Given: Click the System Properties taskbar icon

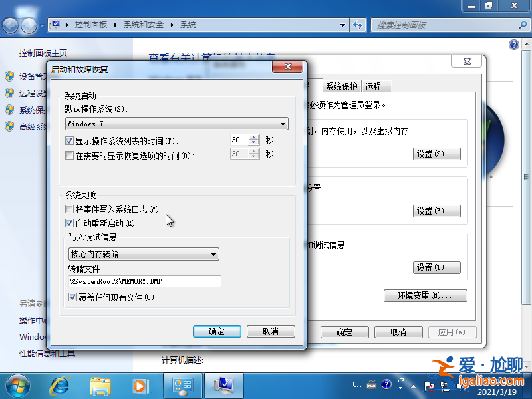Looking at the screenshot, I should [223, 386].
